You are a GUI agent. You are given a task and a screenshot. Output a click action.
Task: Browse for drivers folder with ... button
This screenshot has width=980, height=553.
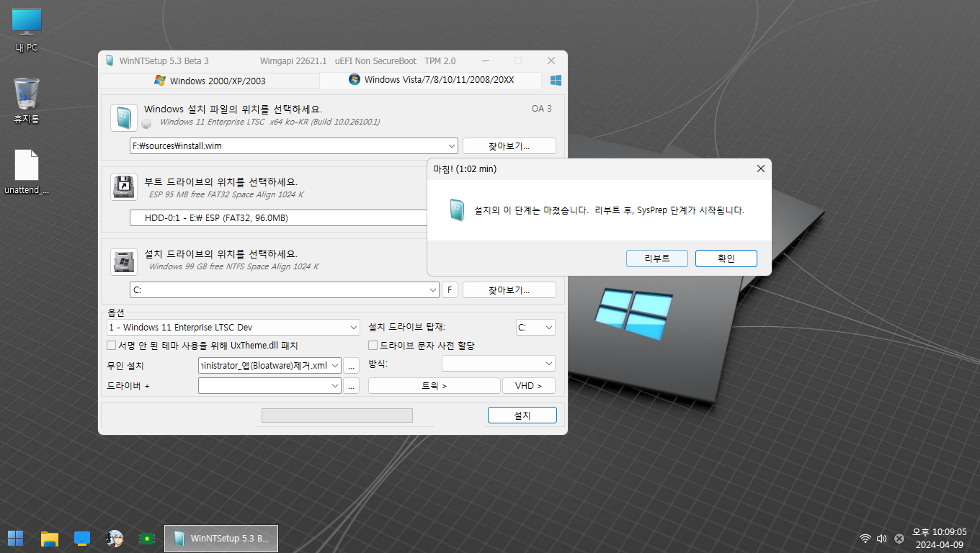tap(352, 386)
